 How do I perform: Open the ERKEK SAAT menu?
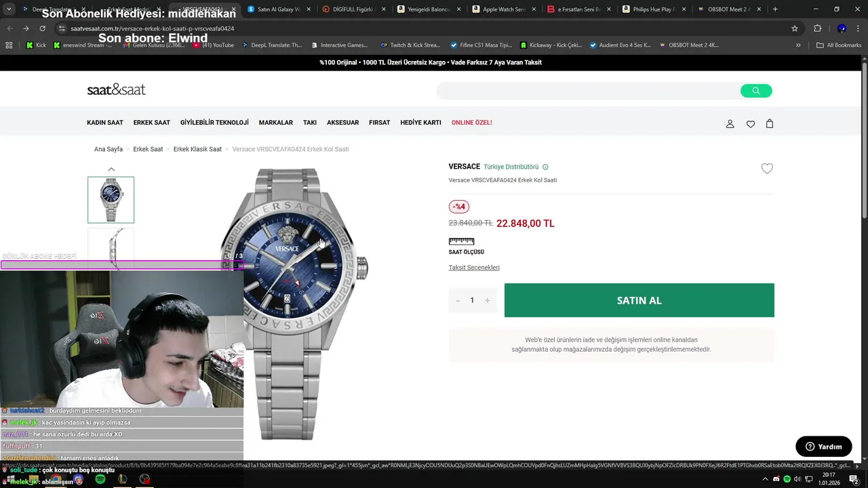[x=152, y=123]
